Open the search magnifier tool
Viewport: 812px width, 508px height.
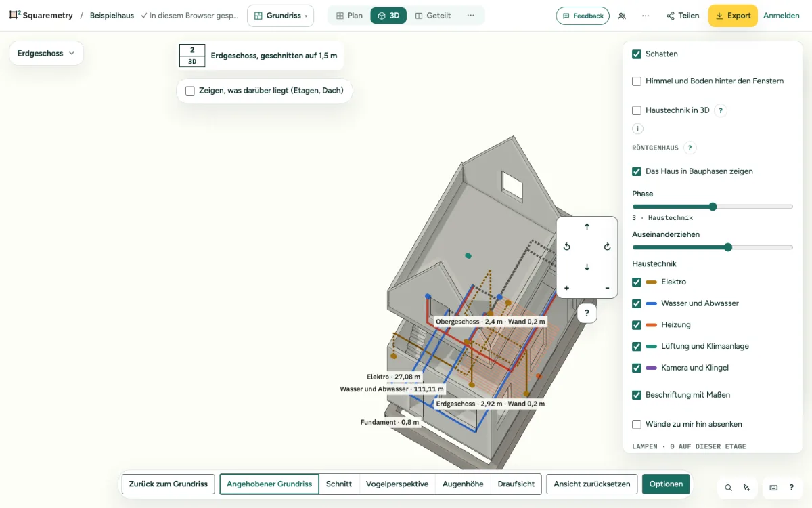(728, 487)
